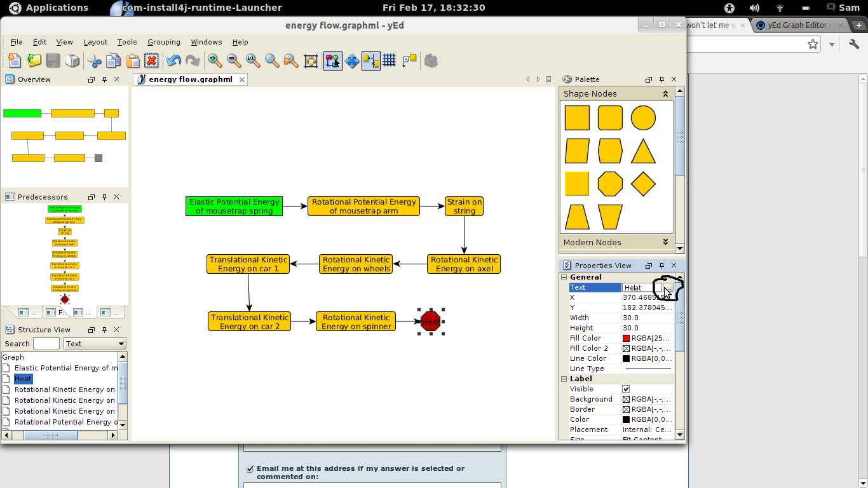Click the New document toolbar icon
The width and height of the screenshot is (868, 488).
[14, 60]
